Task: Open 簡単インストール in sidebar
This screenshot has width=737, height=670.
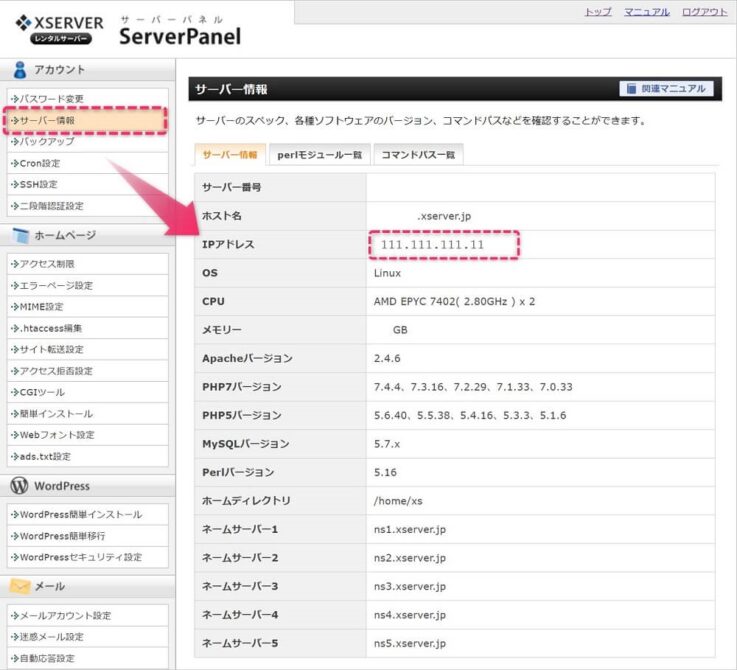Action: [x=87, y=414]
